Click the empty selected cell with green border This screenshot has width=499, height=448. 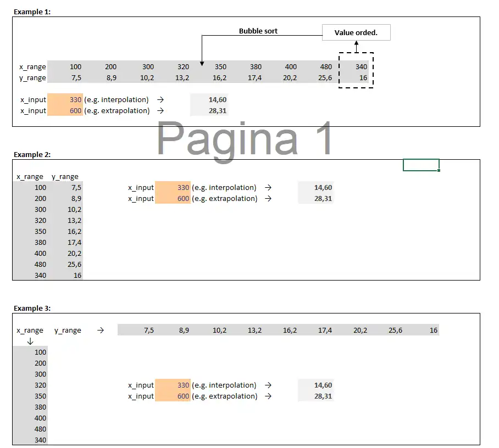click(x=421, y=165)
